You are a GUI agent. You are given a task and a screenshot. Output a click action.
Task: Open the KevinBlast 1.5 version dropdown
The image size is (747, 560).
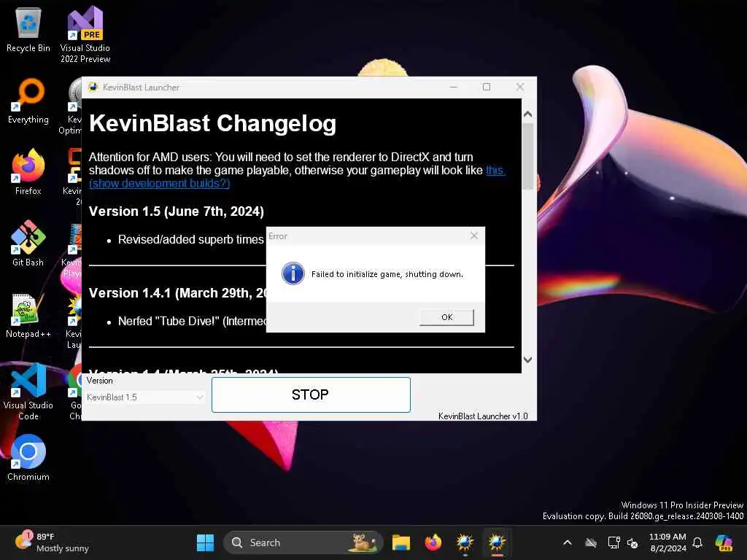coord(145,397)
